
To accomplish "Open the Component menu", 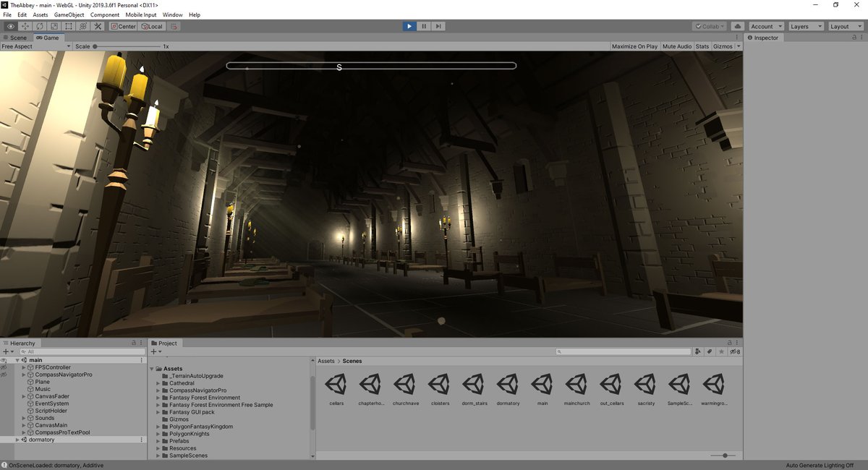I will tap(105, 14).
